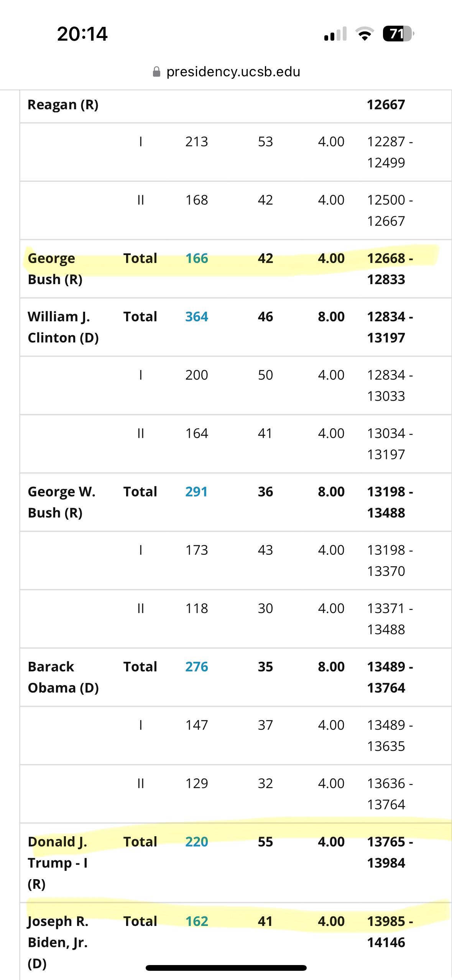Tap the 20:14 clock in the status bar

point(82,34)
